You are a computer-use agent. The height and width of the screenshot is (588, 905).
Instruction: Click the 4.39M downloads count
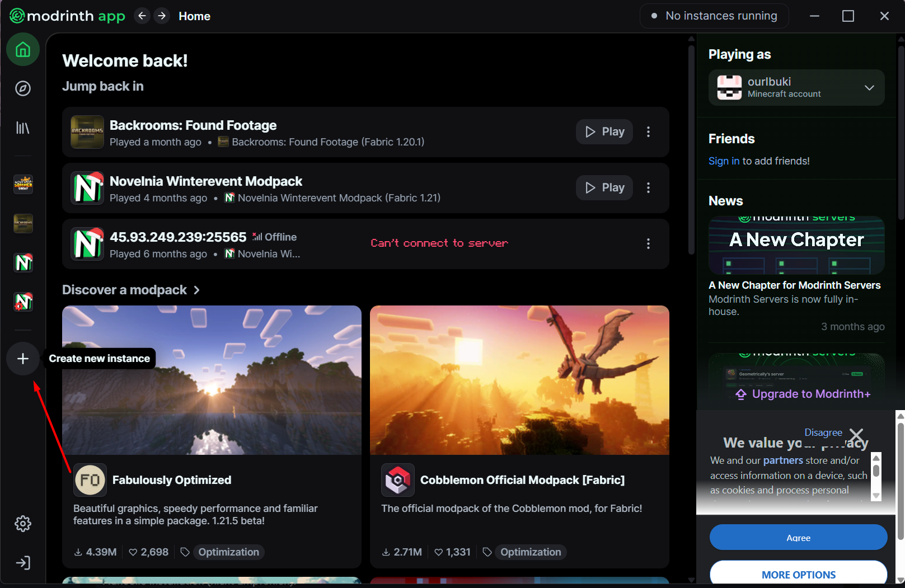[x=95, y=552]
